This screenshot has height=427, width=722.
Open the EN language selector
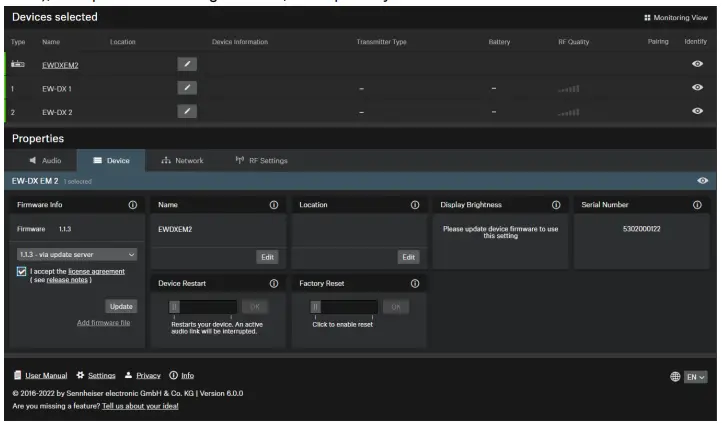point(694,376)
